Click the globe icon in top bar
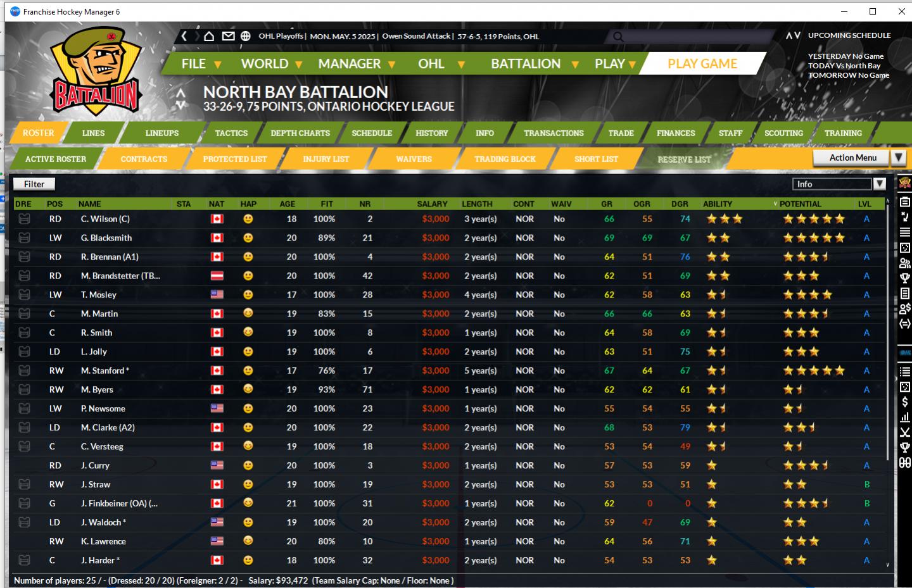The image size is (912, 588). [x=246, y=36]
